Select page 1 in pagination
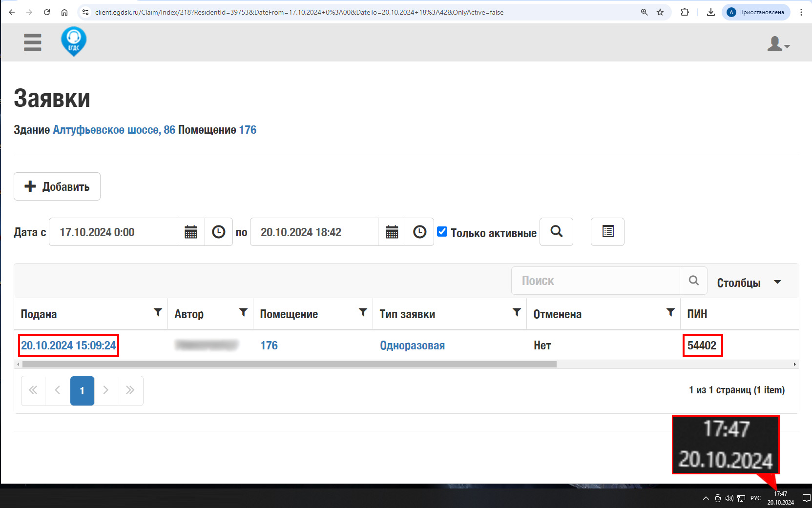Image resolution: width=812 pixels, height=508 pixels. point(82,390)
